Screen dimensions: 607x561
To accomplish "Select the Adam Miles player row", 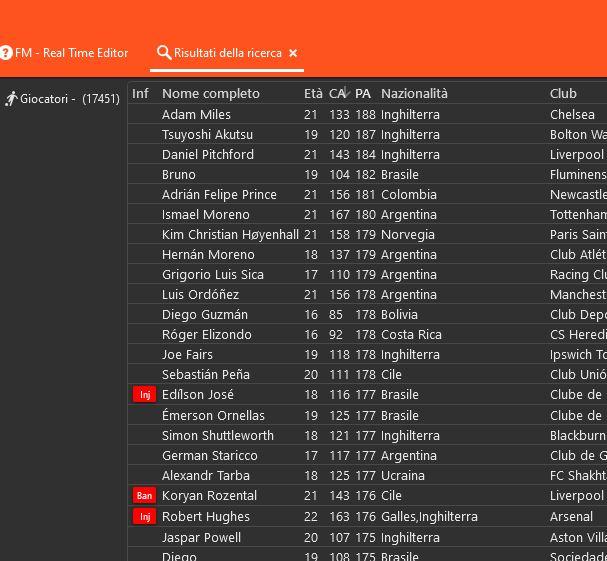I will coord(196,114).
